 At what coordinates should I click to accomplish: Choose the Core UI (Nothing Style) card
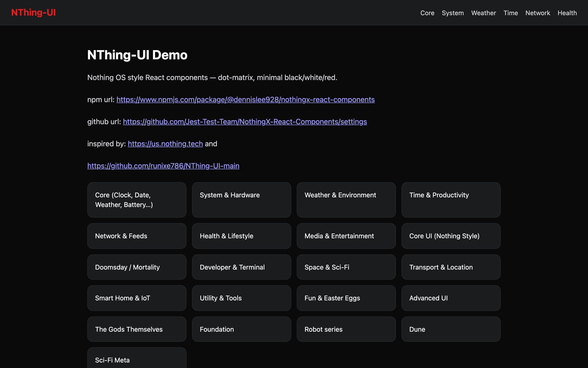click(451, 236)
